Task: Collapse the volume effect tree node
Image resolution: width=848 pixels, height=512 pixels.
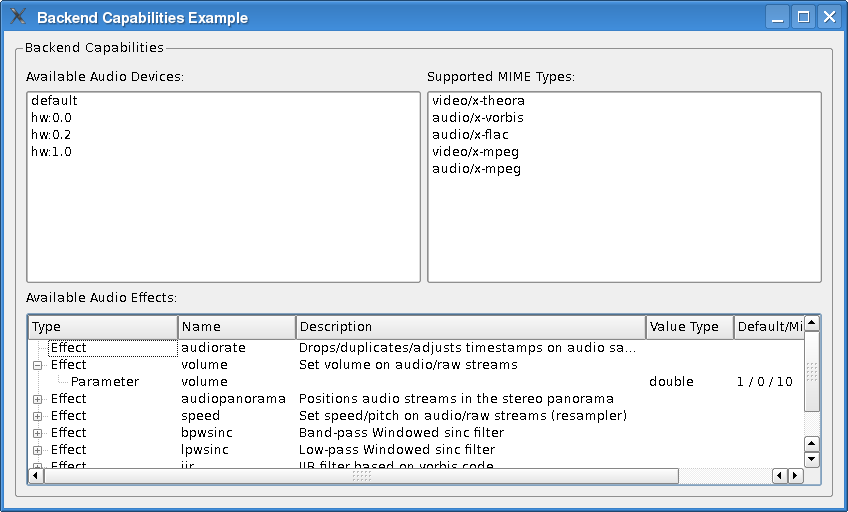Action: click(38, 365)
